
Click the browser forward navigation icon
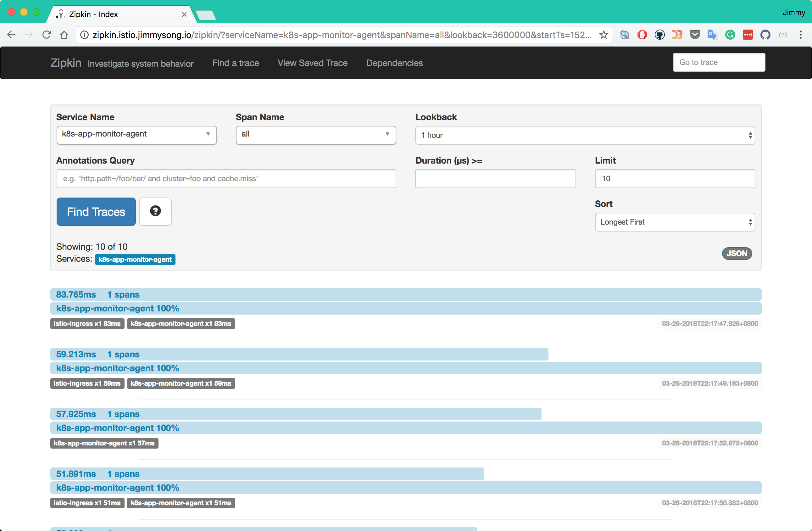[x=28, y=34]
